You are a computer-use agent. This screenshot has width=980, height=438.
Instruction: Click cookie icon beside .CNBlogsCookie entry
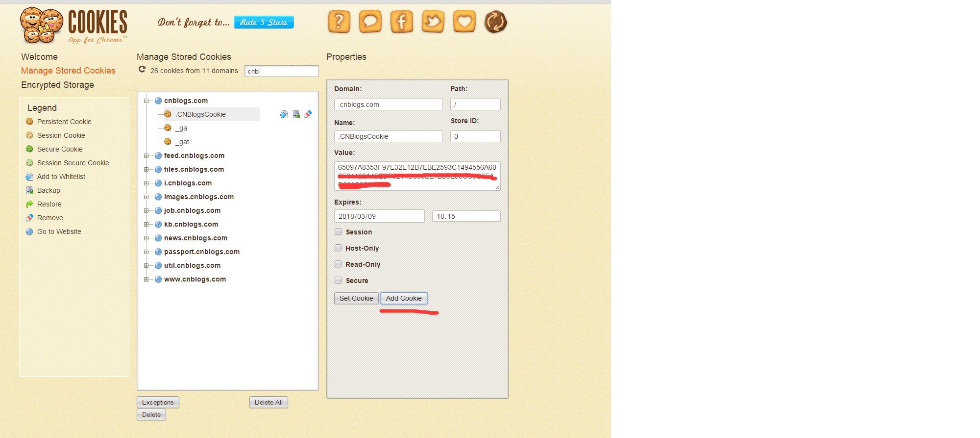[x=168, y=114]
